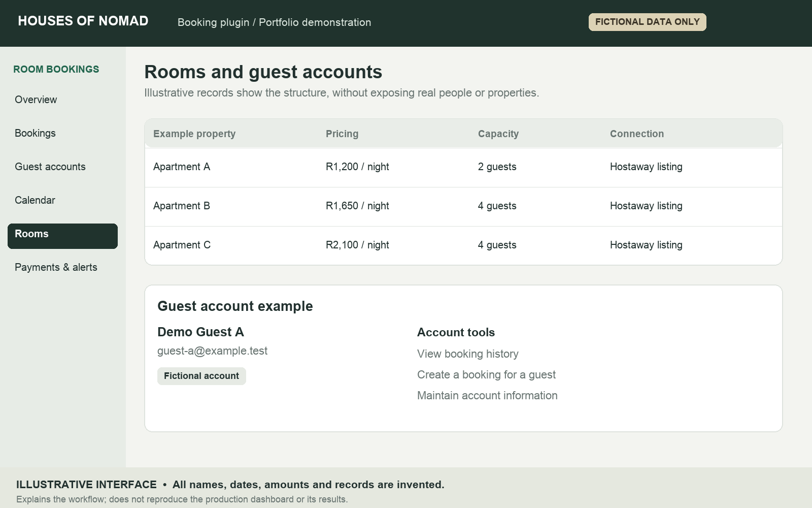Click the Connection column header
The height and width of the screenshot is (508, 812).
tap(637, 134)
